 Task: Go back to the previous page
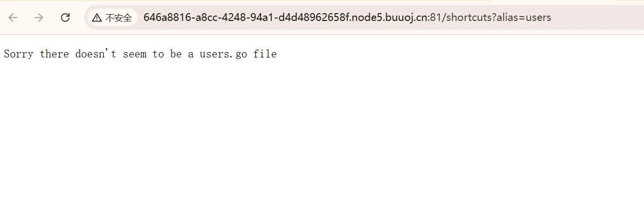click(13, 18)
